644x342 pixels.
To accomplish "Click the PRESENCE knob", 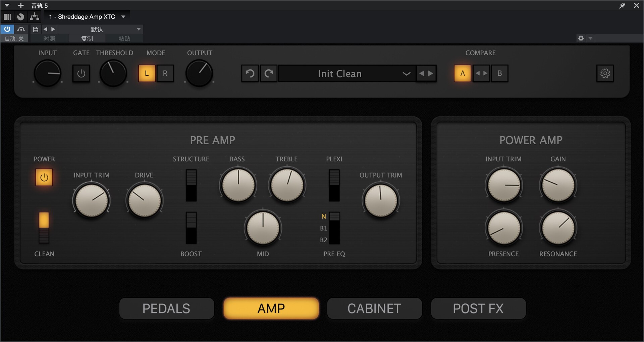I will 504,228.
